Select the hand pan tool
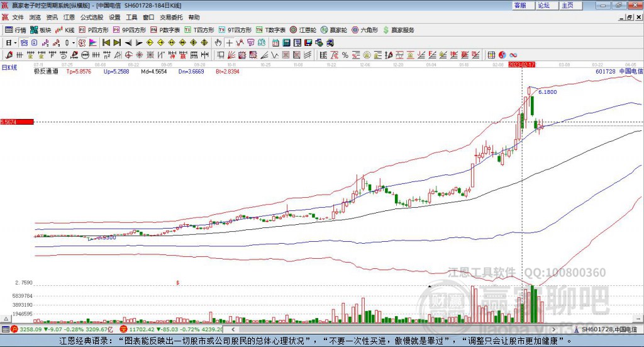The height and width of the screenshot is (347, 644). pos(218,43)
